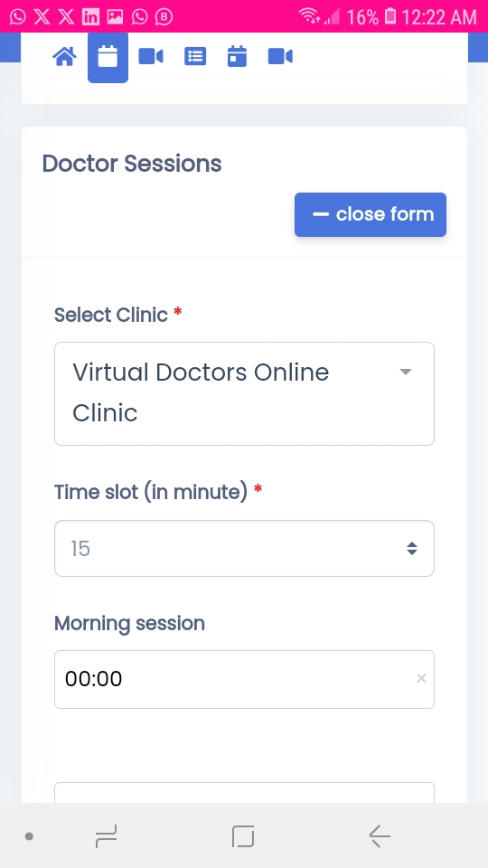Tap the video camera icon ending the nav row

click(280, 56)
